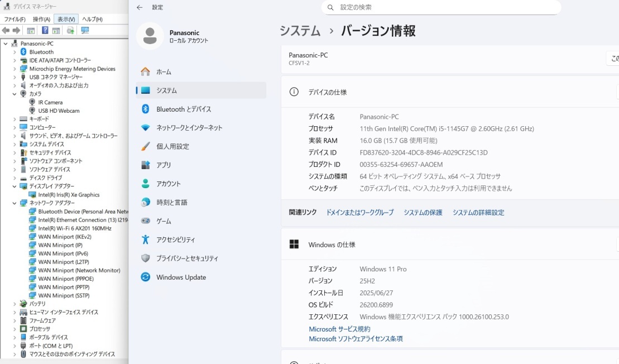The width and height of the screenshot is (619, 364).
Task: Select WAN Miniport (Network Monitor)
Action: tap(79, 270)
